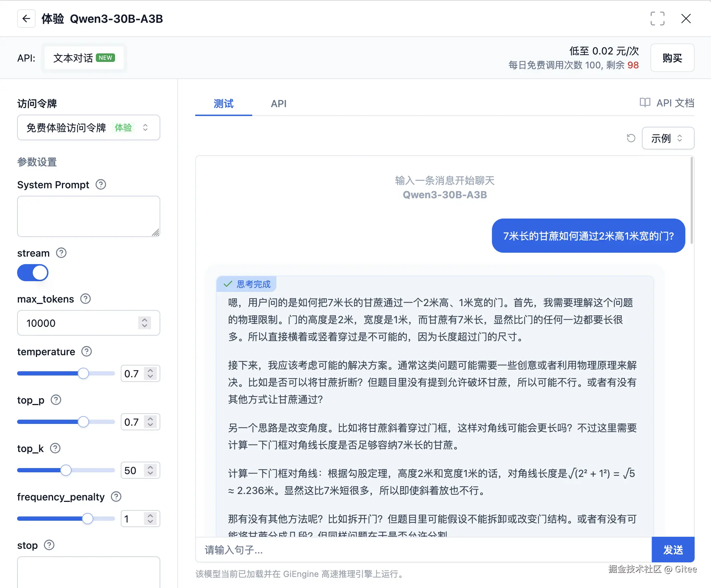Screen dimensions: 711x588
Task: Click the top_k slider handle
Action: pos(66,470)
